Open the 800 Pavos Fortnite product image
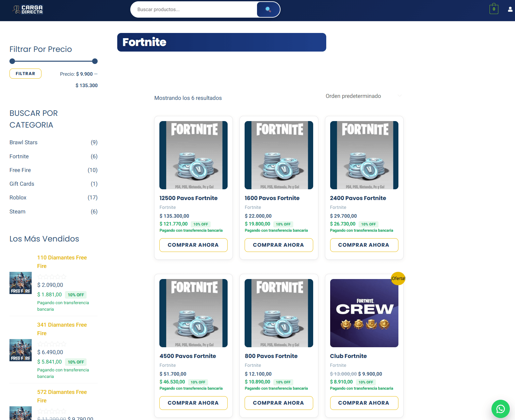 (279, 313)
